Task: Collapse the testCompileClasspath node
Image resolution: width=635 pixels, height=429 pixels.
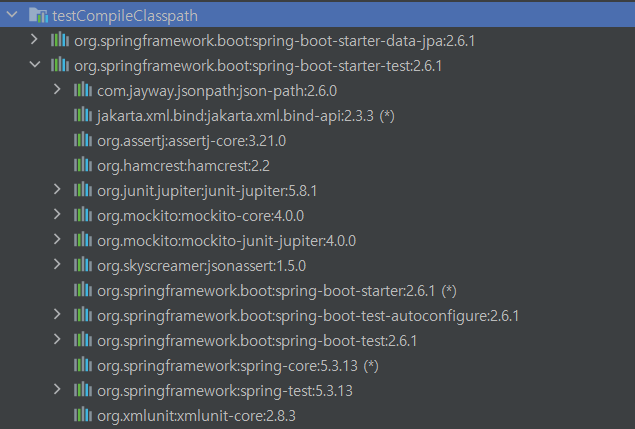Action: [12, 15]
